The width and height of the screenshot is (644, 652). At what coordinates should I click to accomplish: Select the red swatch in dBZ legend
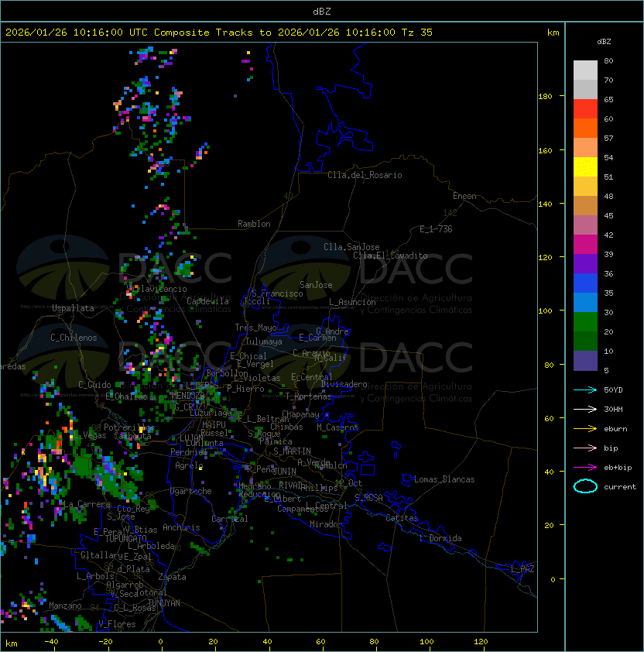pyautogui.click(x=585, y=109)
